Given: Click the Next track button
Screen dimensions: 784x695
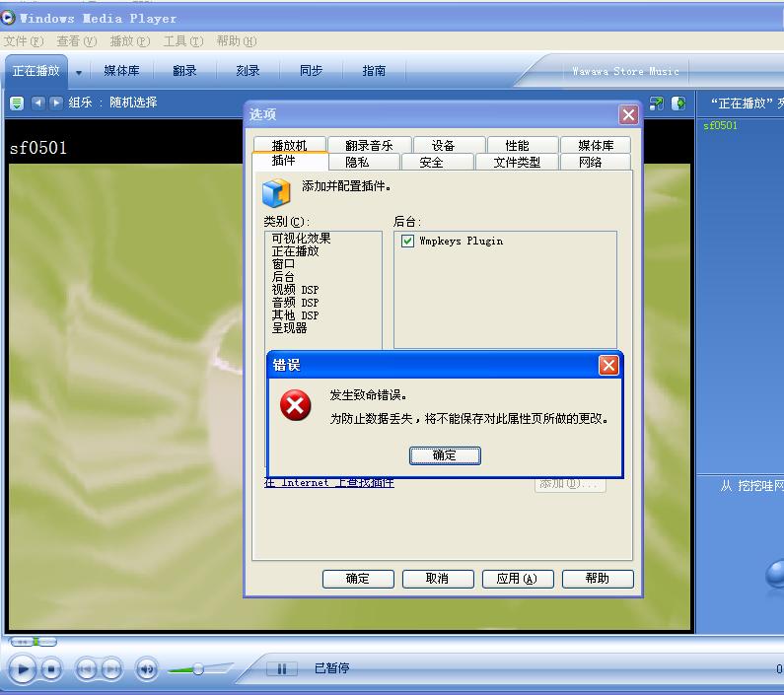Looking at the screenshot, I should 111,669.
